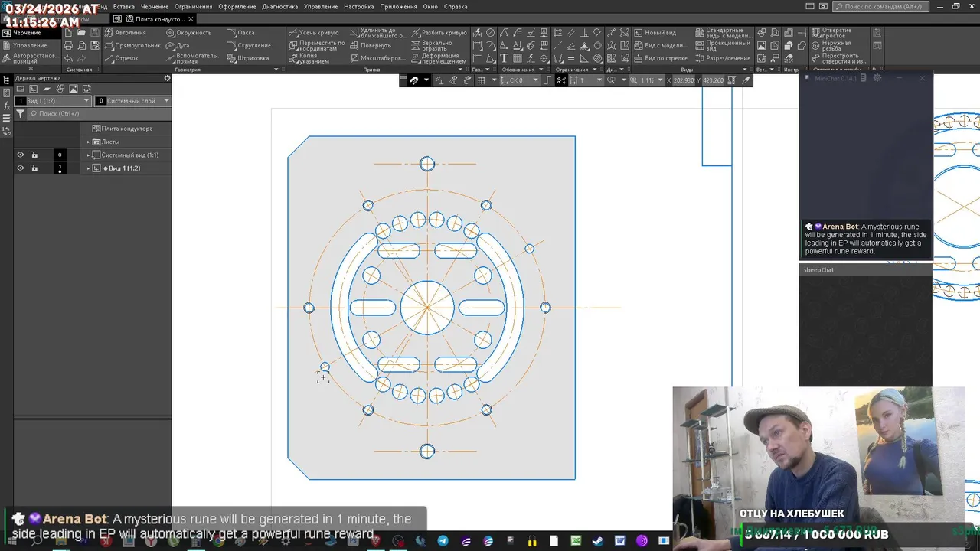Viewport: 980px width, 551px height.
Task: Activate Зеркально отразить mirror tool
Action: 431,45
